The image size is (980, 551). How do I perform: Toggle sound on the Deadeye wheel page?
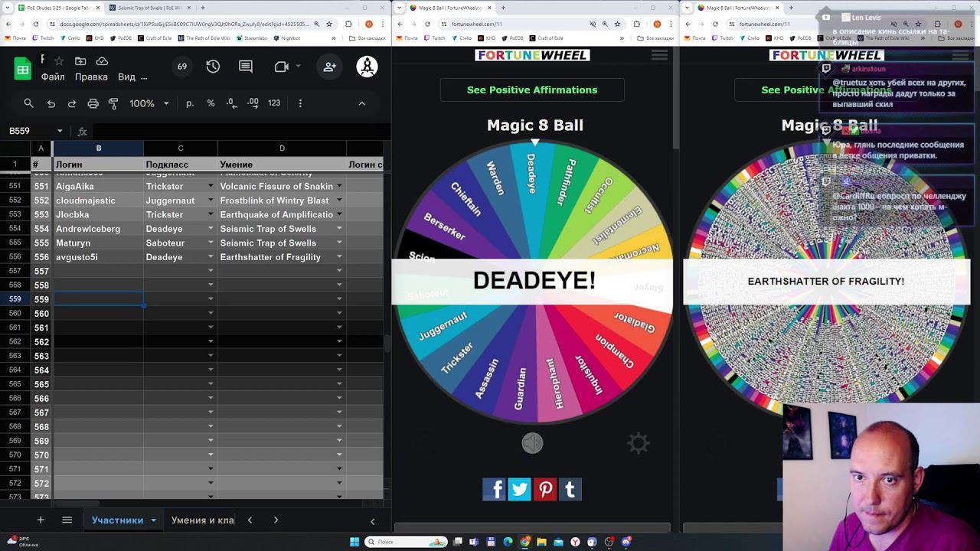(x=532, y=443)
